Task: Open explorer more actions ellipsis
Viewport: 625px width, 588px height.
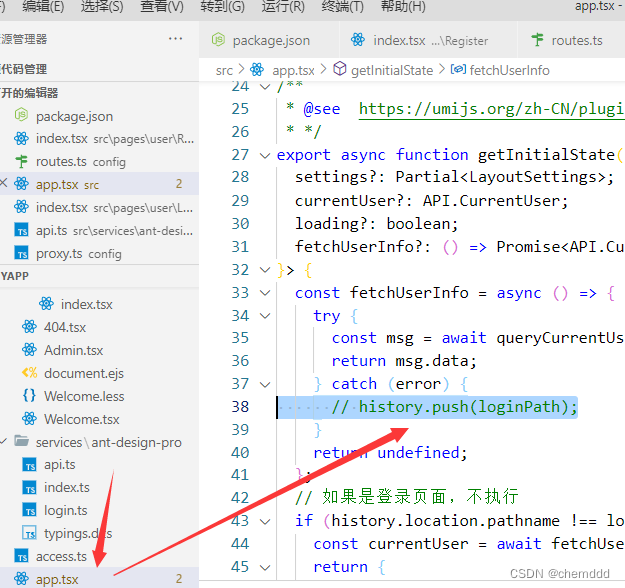Action: click(175, 39)
